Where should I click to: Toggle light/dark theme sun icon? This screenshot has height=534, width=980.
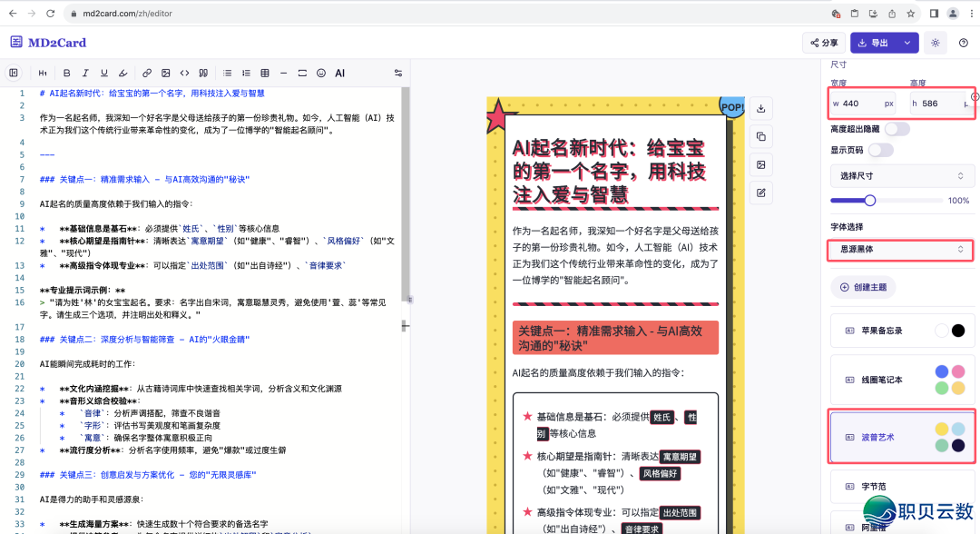[935, 43]
